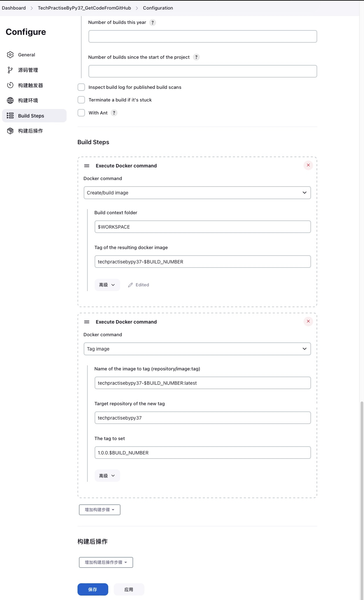Click the 构建触发器 clock icon
The width and height of the screenshot is (364, 600).
10,85
